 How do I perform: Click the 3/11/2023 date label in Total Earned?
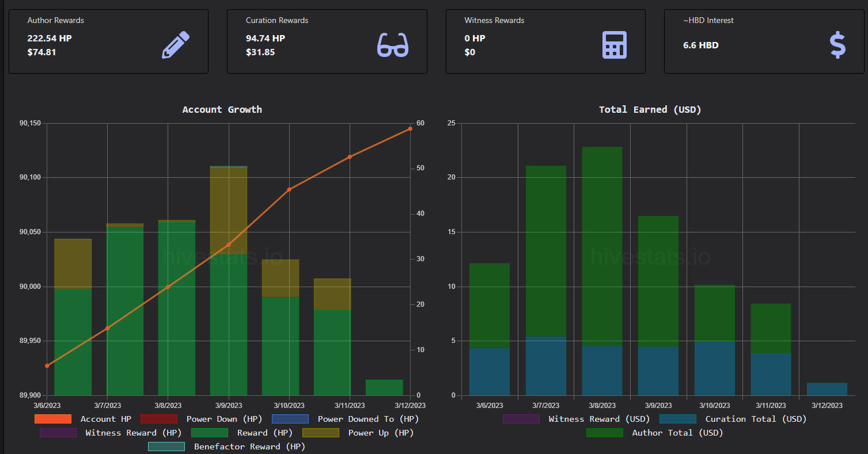click(x=771, y=406)
